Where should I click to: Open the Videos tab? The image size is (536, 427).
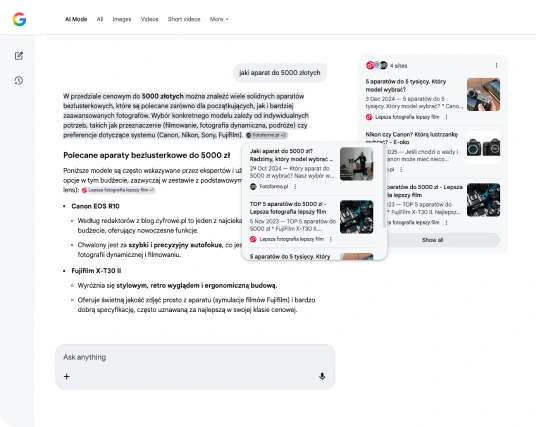point(149,19)
